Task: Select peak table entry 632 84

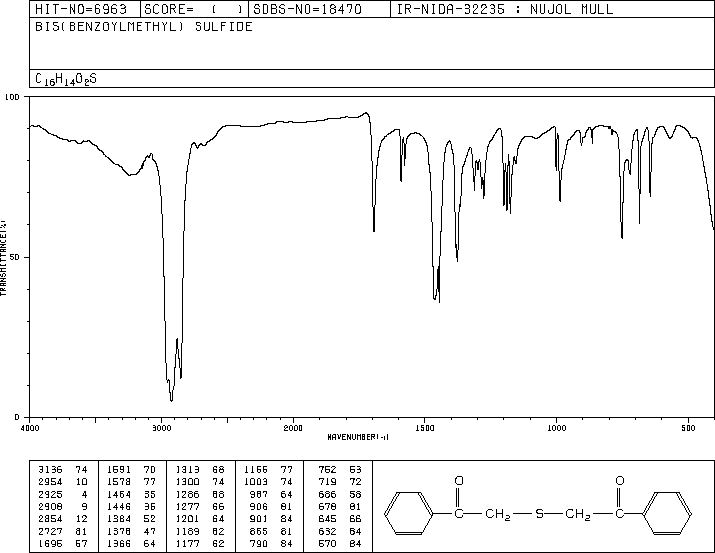Action: coord(340,531)
